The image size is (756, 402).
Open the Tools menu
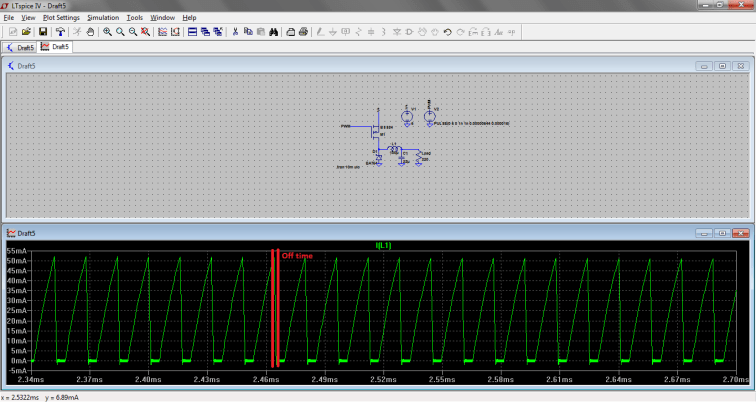(134, 18)
